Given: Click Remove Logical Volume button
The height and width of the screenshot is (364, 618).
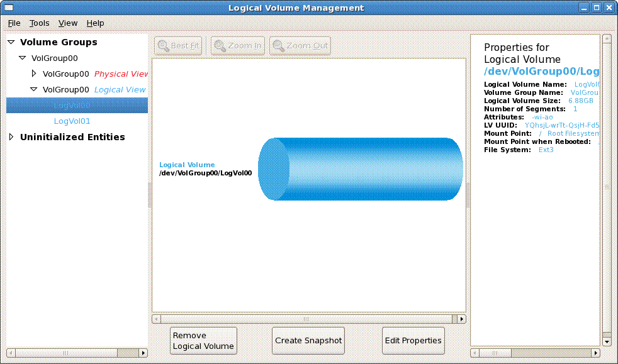Looking at the screenshot, I should [x=203, y=341].
